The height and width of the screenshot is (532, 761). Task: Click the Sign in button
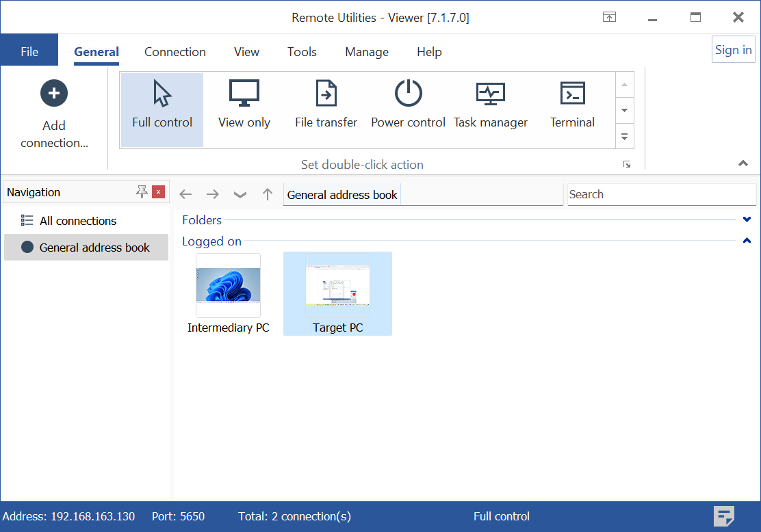(x=733, y=50)
